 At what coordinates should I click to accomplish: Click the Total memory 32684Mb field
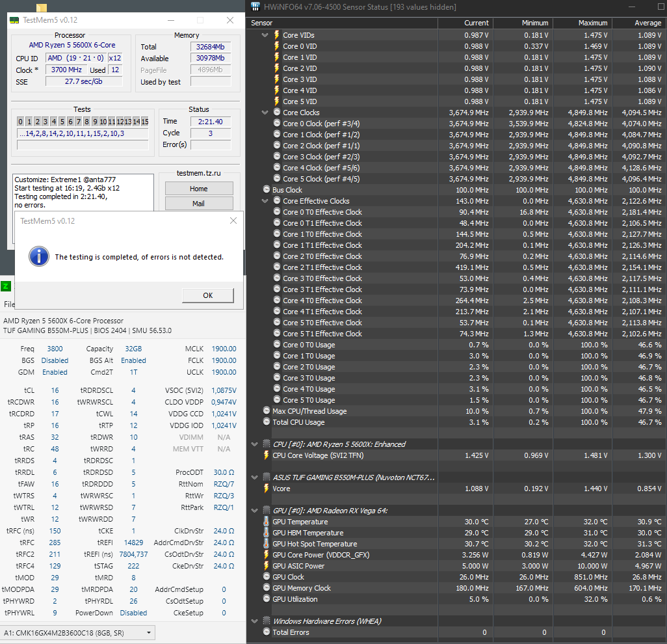click(x=211, y=47)
